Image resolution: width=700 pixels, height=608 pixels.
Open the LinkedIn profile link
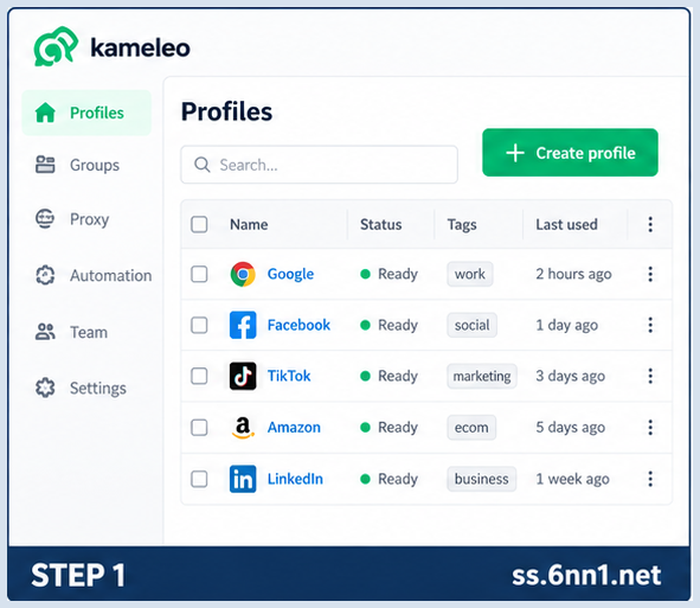coord(295,479)
